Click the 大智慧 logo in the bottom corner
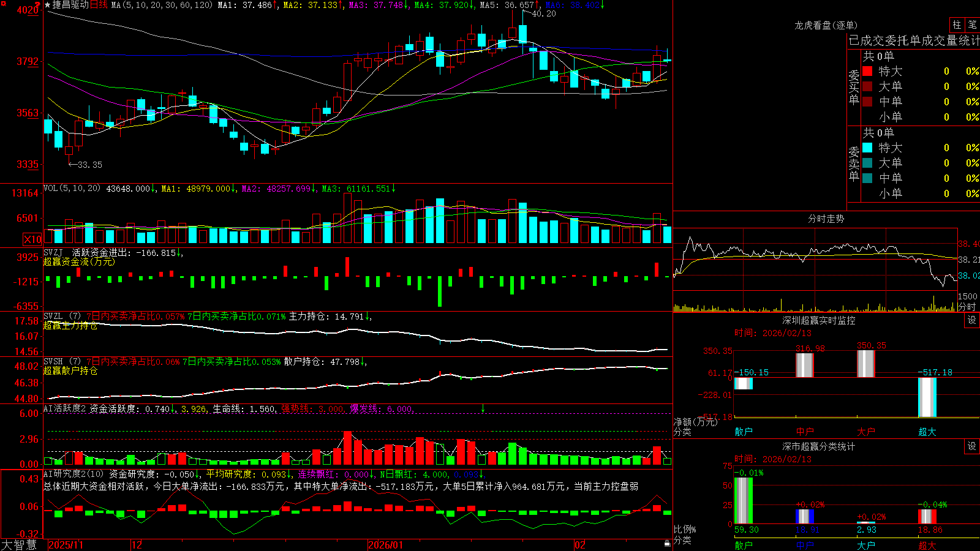 [x=19, y=544]
